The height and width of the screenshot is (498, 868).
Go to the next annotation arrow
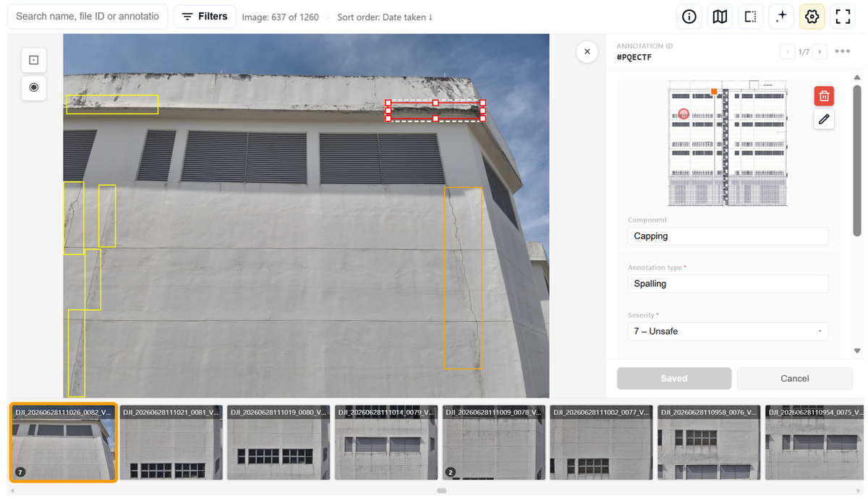click(x=820, y=52)
